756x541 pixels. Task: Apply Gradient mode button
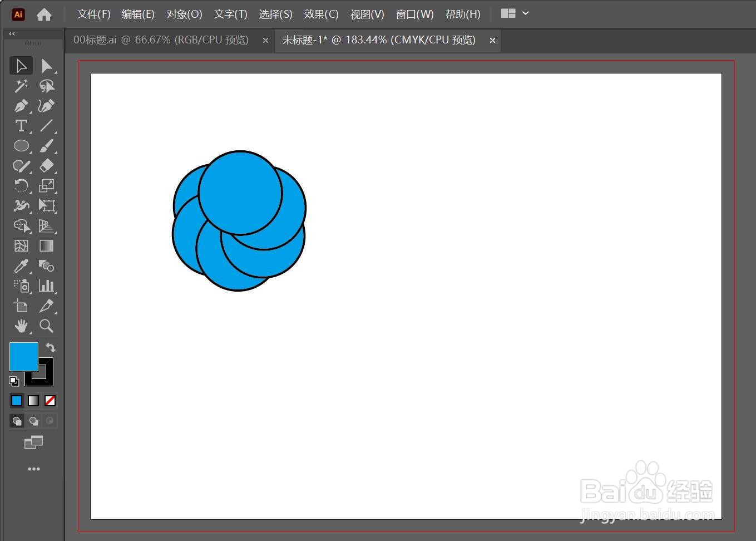[x=33, y=401]
